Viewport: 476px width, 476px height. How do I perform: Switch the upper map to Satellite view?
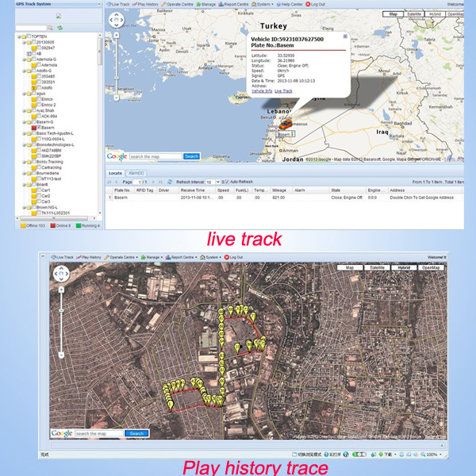414,14
